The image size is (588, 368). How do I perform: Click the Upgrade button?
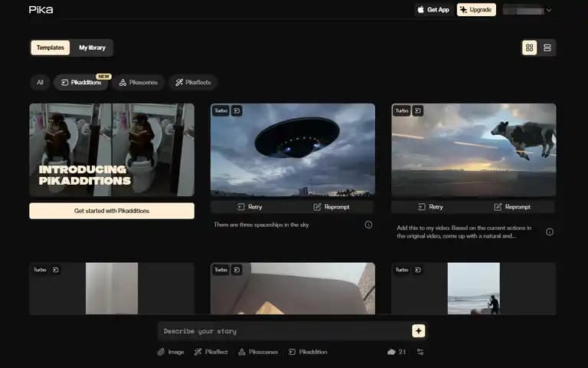point(476,10)
